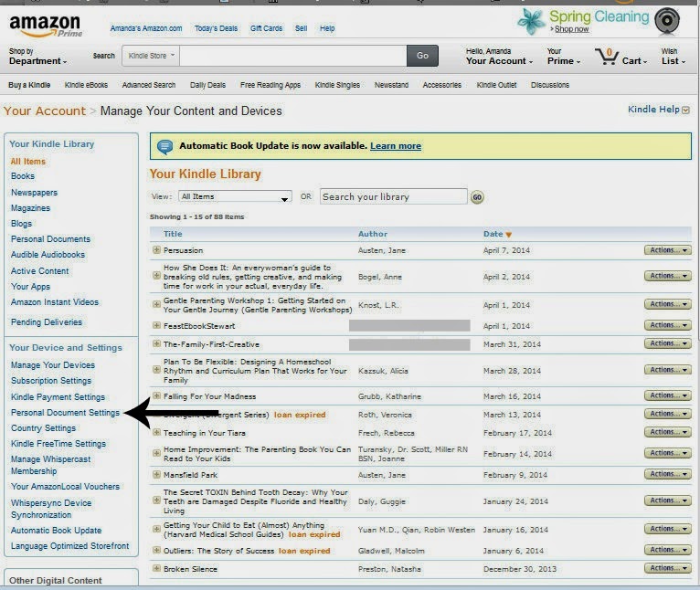This screenshot has height=590, width=700.
Task: Open Wish List dropdown
Action: [x=673, y=57]
